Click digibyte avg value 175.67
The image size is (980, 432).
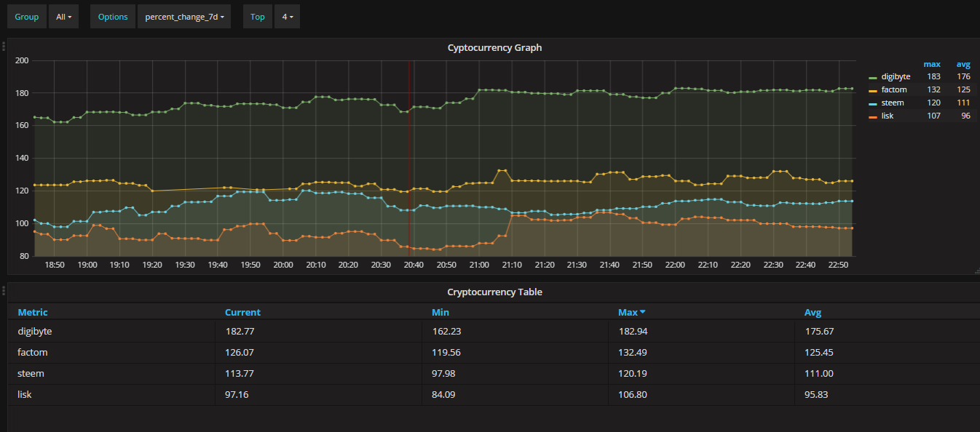[x=819, y=331]
